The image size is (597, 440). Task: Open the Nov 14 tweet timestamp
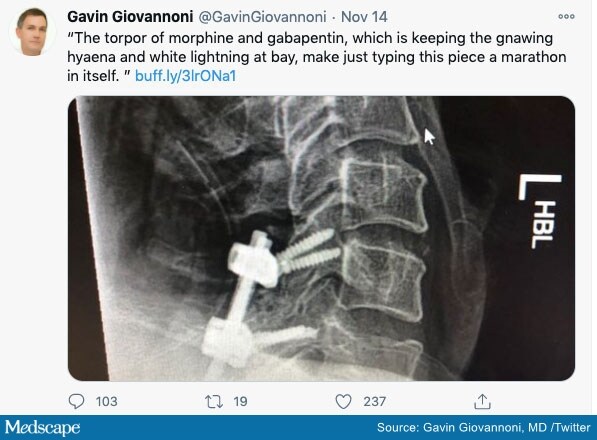click(364, 17)
